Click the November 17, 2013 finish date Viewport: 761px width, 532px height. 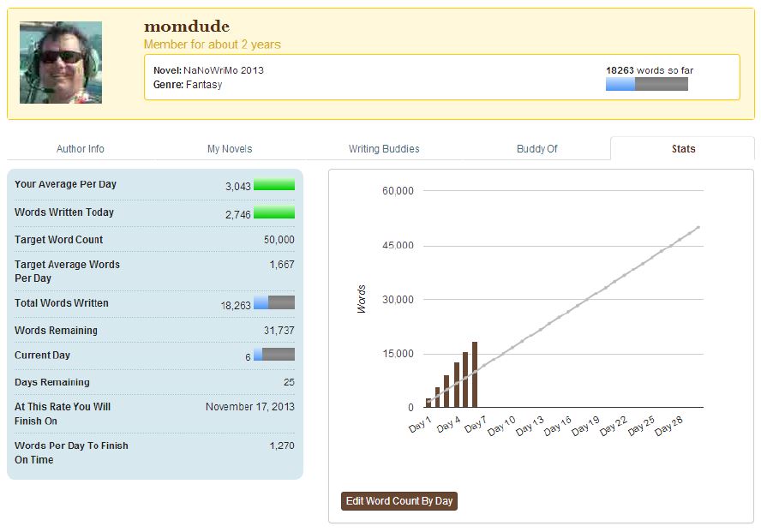pyautogui.click(x=249, y=407)
